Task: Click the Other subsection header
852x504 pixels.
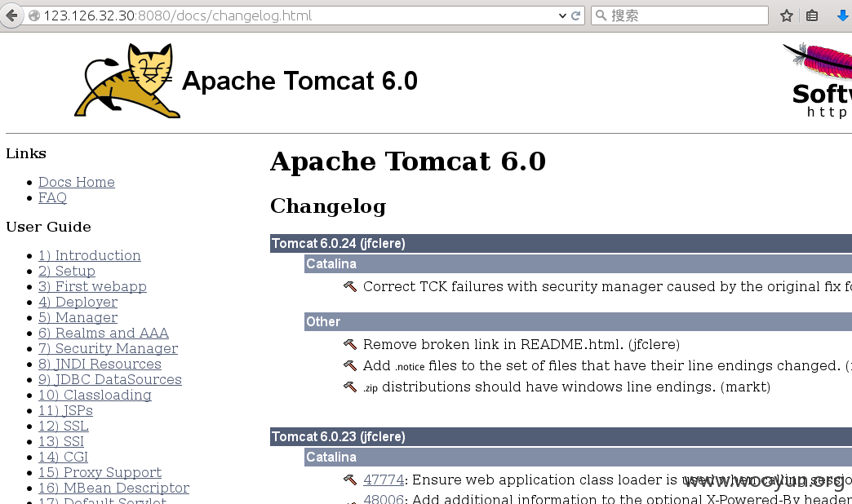Action: [578, 321]
